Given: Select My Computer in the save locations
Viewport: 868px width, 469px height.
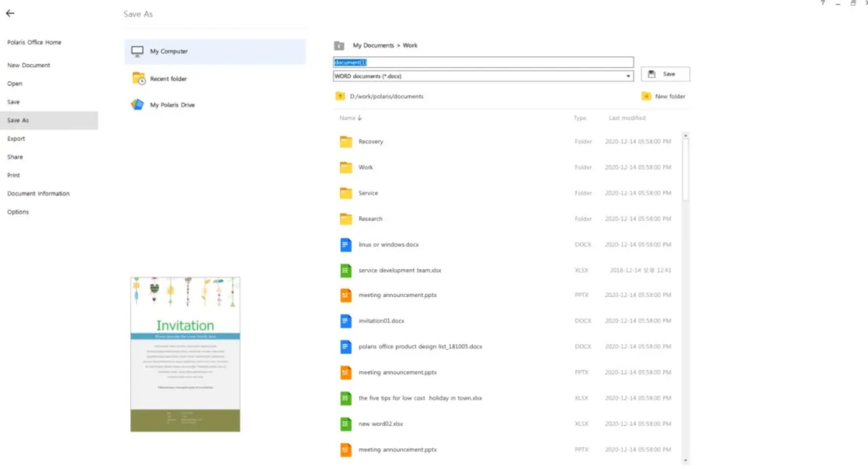Looking at the screenshot, I should pyautogui.click(x=167, y=51).
